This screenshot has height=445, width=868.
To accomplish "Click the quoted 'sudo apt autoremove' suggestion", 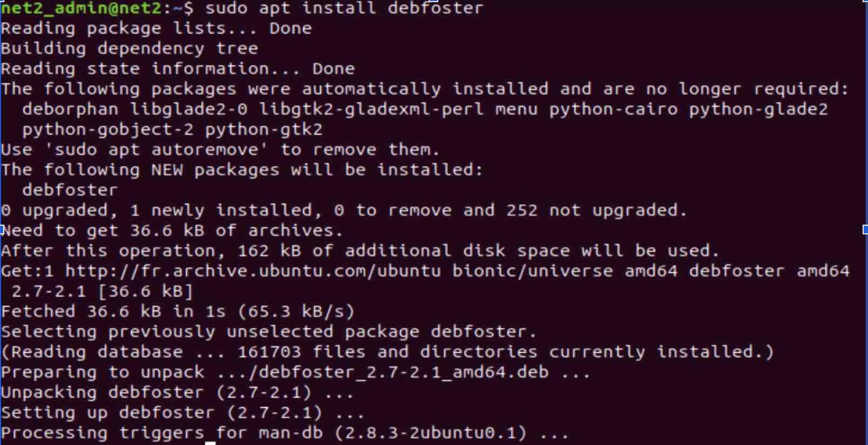I will (161, 150).
